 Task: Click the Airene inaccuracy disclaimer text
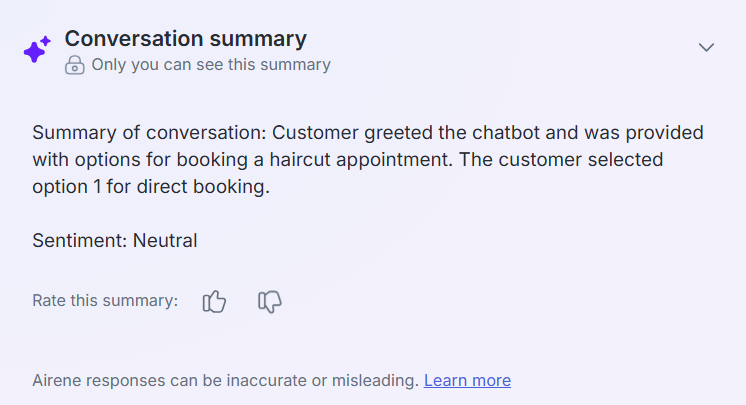coord(225,380)
